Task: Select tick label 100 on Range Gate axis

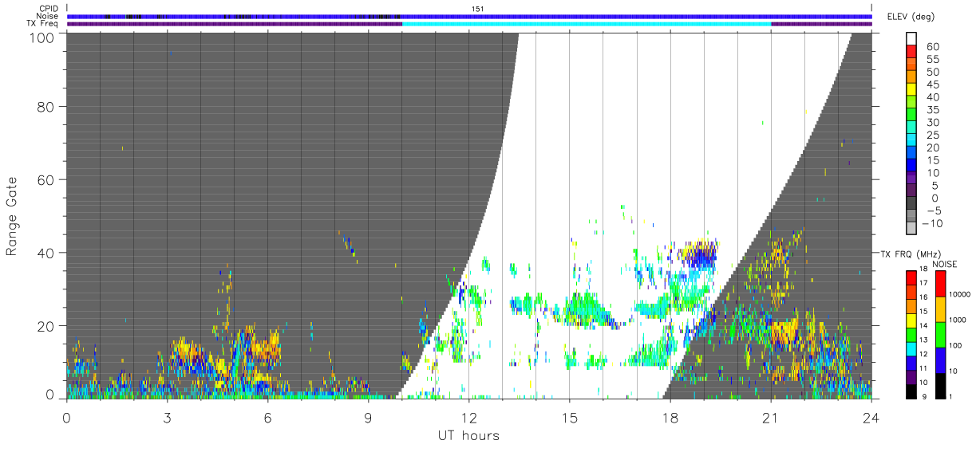Action: 41,37
